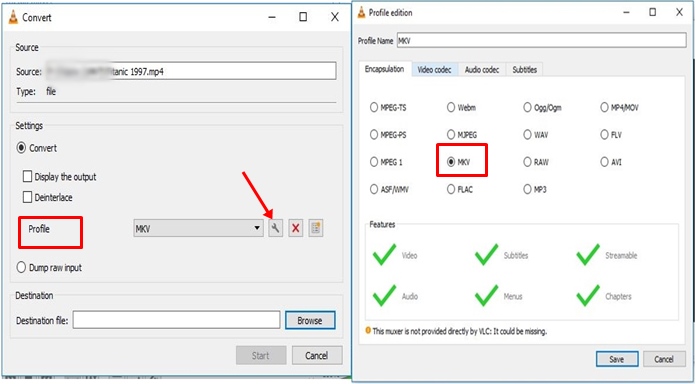
Task: Click the Subtitles feature checkmark
Action: [486, 255]
